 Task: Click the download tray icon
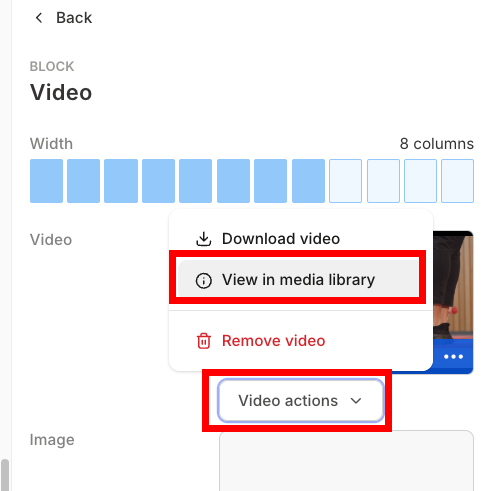pos(203,239)
